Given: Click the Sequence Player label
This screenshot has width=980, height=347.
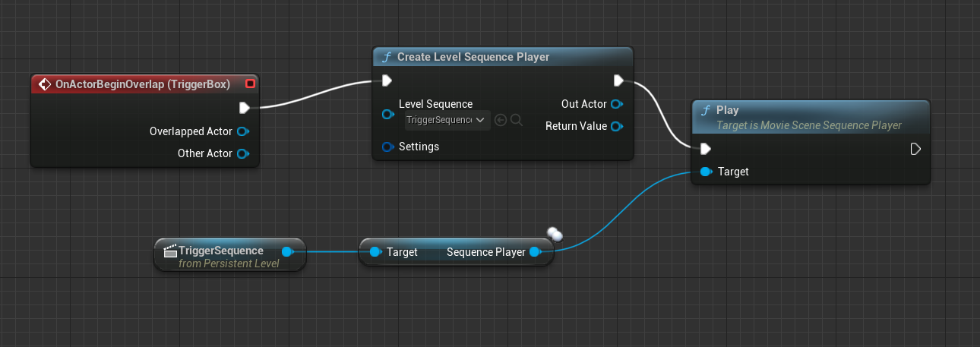Looking at the screenshot, I should [x=486, y=252].
